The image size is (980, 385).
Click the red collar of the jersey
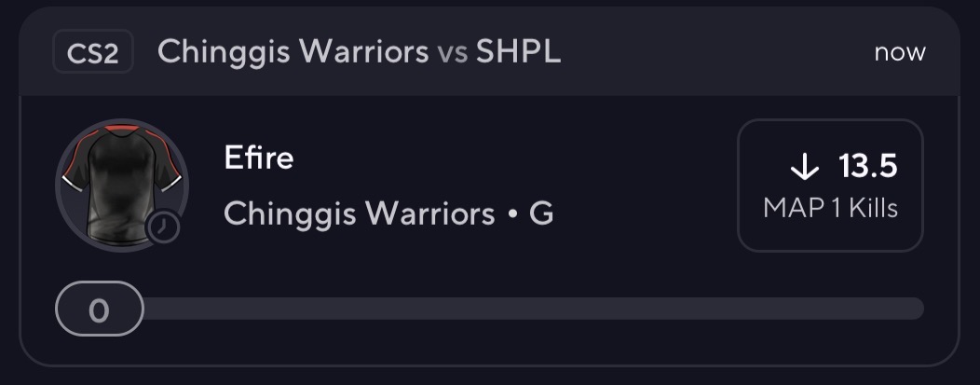(122, 129)
